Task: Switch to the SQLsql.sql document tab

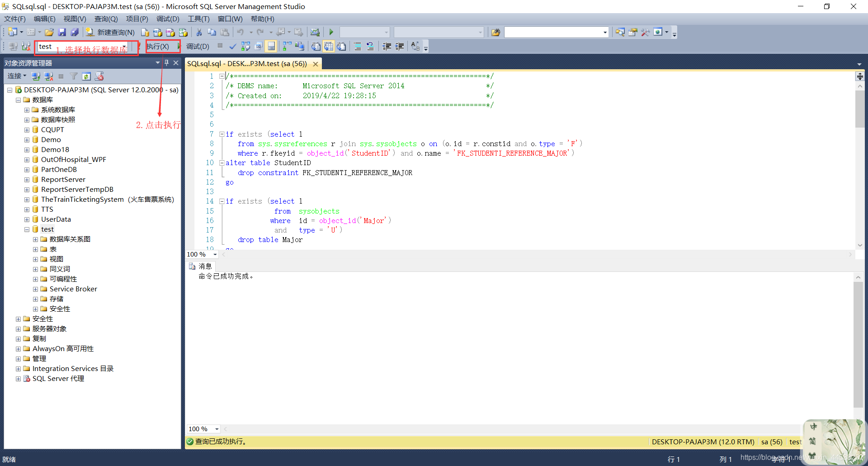Action: (247, 64)
